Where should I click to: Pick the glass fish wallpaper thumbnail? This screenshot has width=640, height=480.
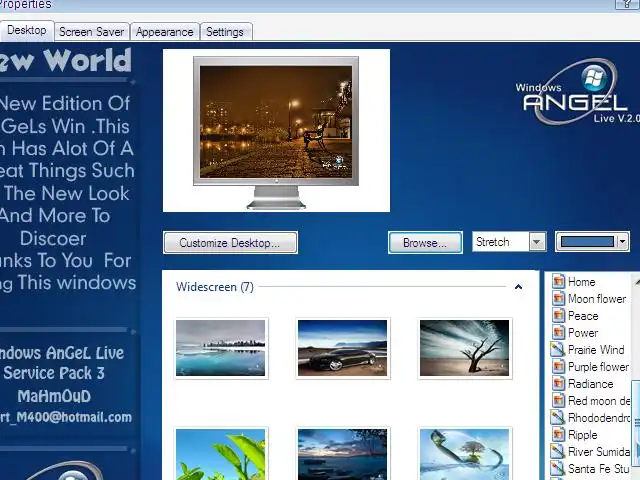click(464, 454)
